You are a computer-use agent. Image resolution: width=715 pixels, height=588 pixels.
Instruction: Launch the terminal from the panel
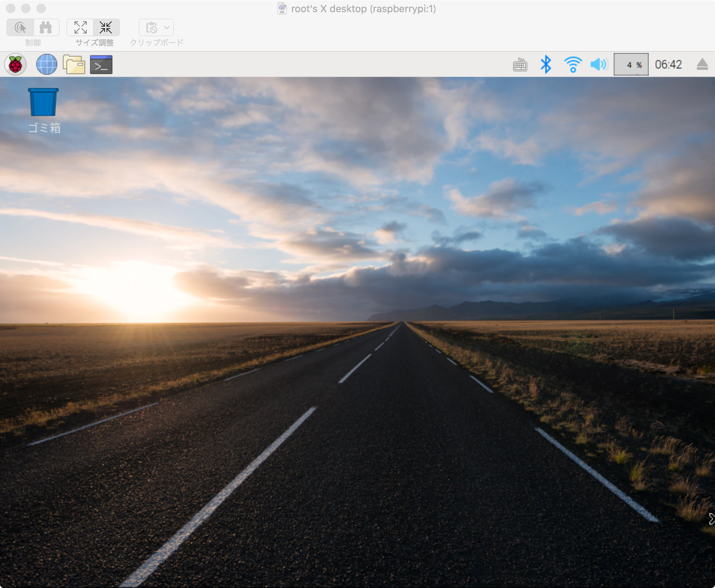click(x=101, y=64)
